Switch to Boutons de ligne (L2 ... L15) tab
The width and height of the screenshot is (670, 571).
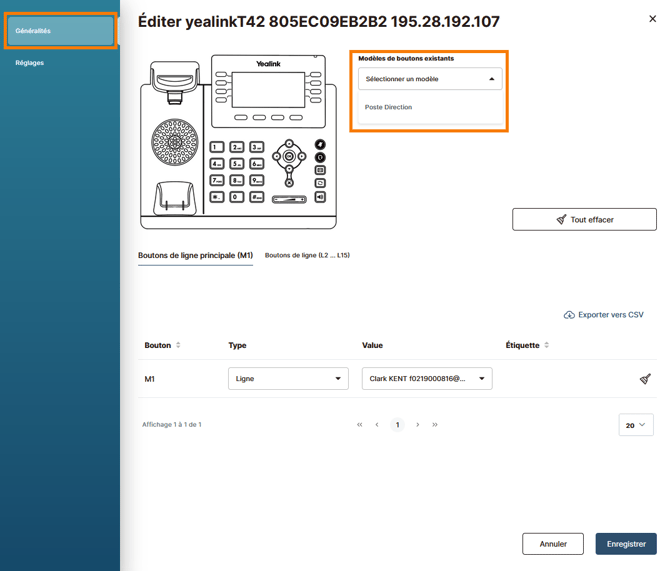tap(307, 255)
